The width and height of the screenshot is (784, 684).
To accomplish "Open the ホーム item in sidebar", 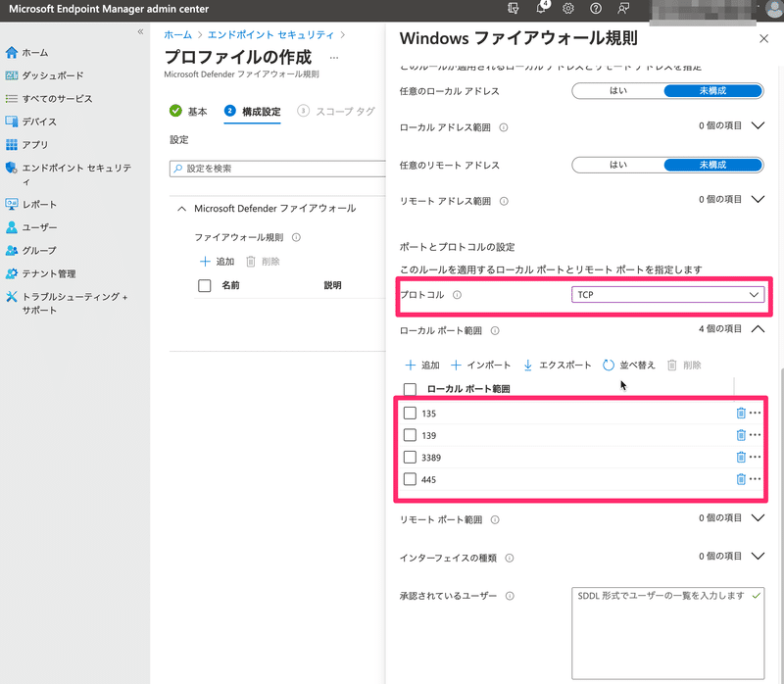I will click(x=27, y=53).
